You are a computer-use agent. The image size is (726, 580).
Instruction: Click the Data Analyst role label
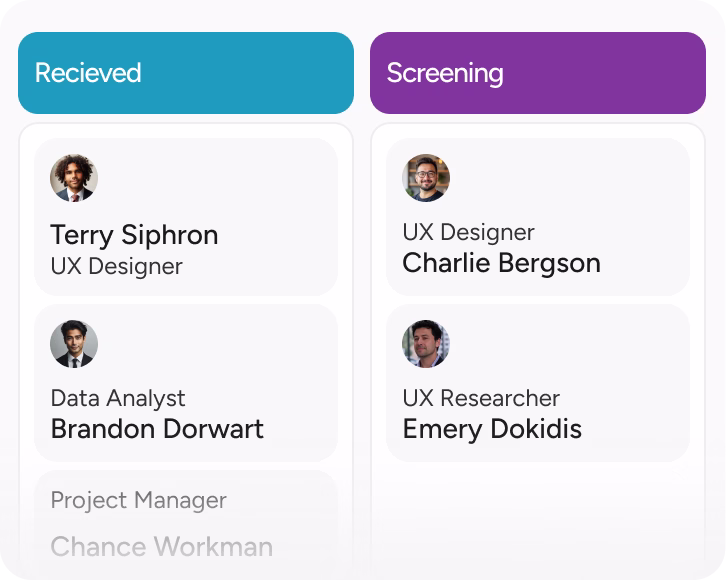[x=118, y=399]
